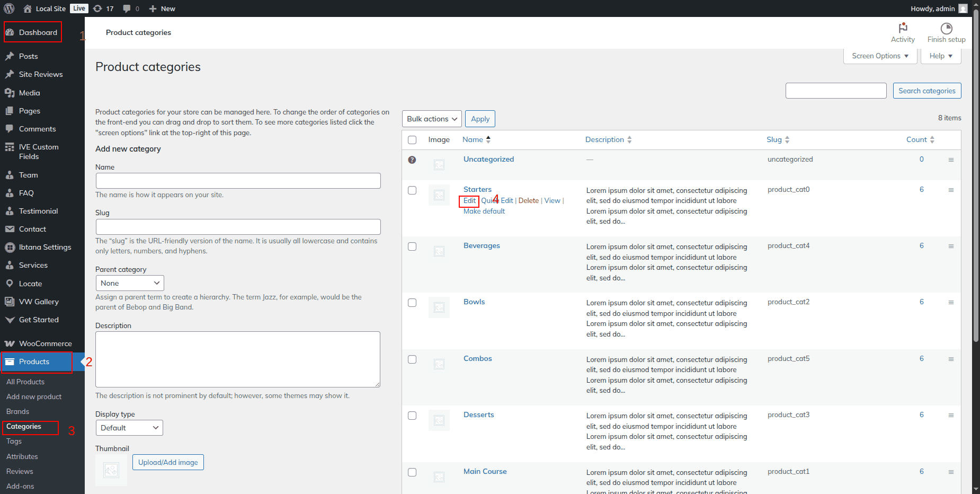
Task: Go to Attributes in Products submenu
Action: [22, 456]
